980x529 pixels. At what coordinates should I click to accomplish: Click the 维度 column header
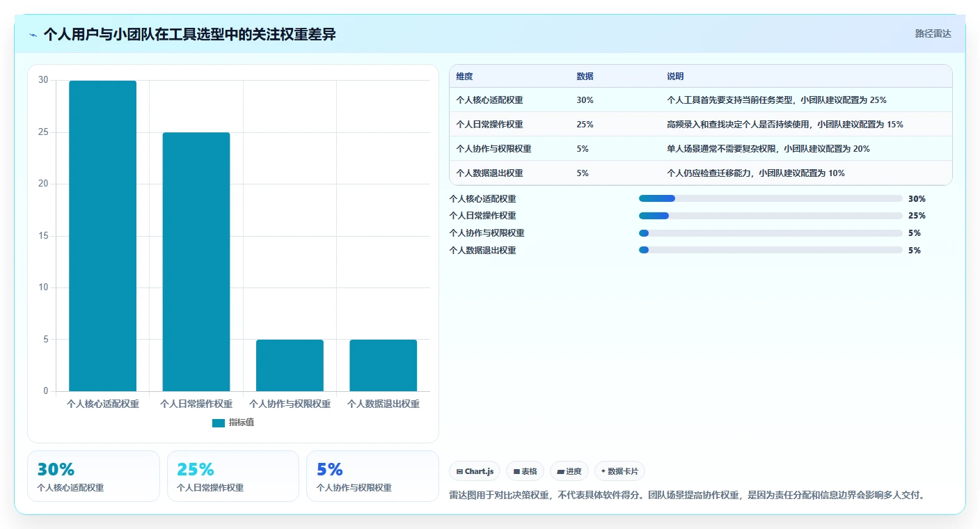(464, 77)
